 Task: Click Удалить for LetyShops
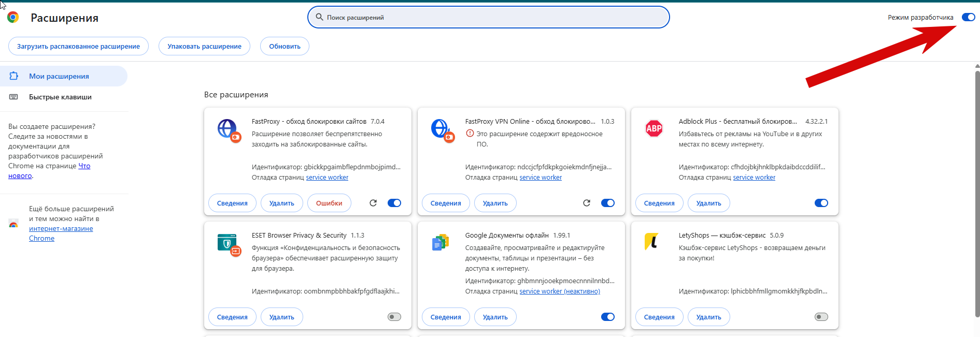point(709,317)
